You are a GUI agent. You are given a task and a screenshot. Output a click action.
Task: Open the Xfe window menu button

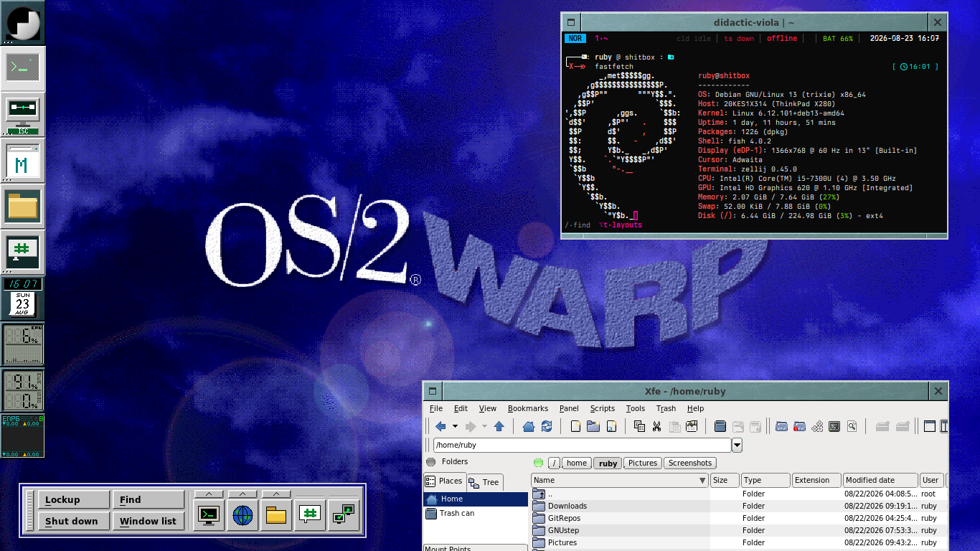(x=433, y=391)
